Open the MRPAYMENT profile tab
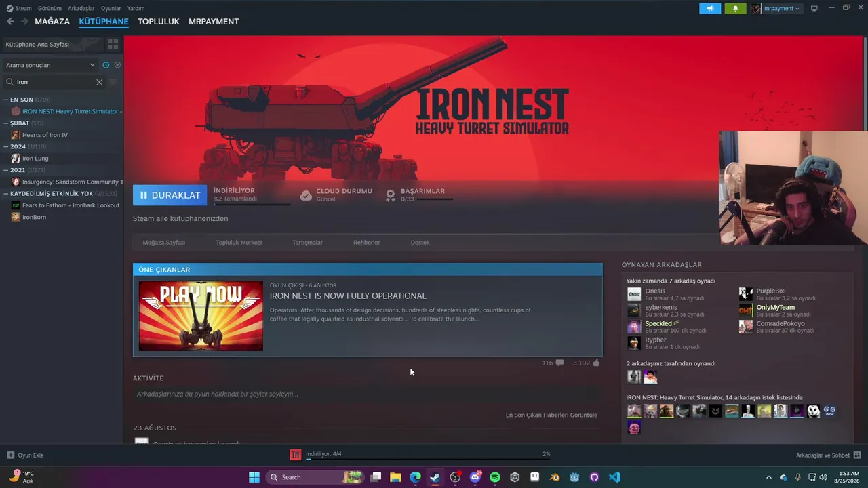 pos(214,22)
